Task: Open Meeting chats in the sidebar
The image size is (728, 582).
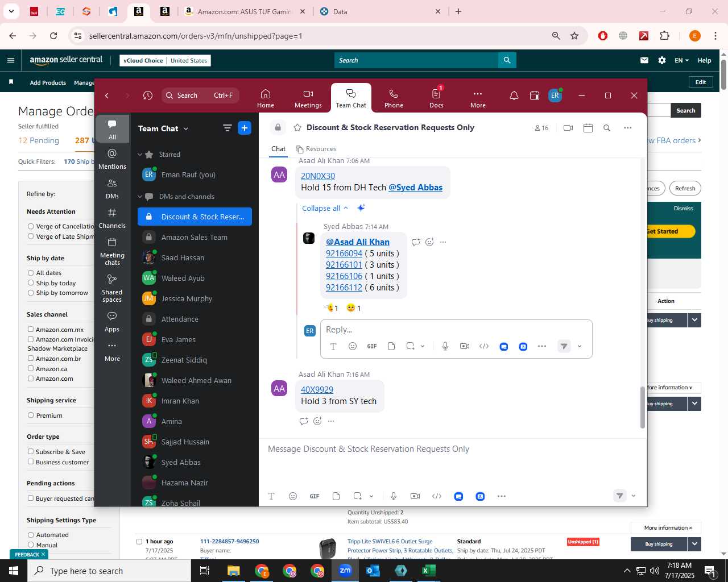Action: pyautogui.click(x=112, y=252)
